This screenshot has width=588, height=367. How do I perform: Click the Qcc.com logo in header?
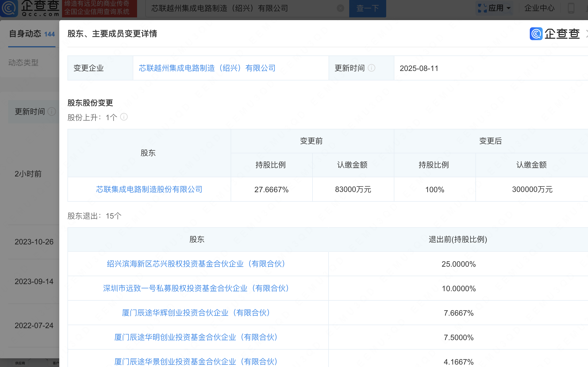coord(30,8)
